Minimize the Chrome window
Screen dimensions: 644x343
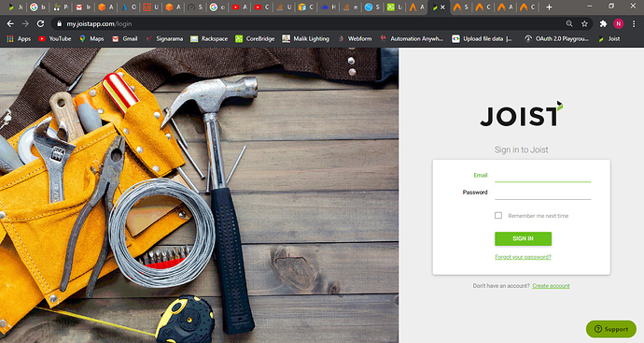click(590, 7)
